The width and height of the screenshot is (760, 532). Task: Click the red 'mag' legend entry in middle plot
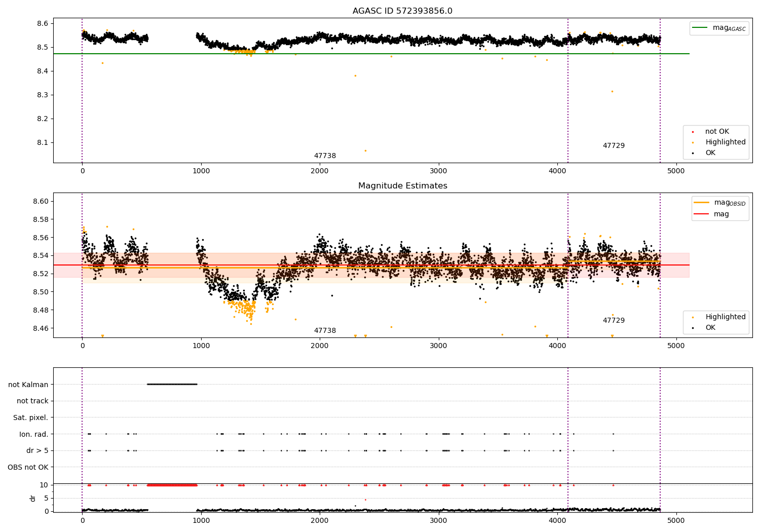point(712,214)
